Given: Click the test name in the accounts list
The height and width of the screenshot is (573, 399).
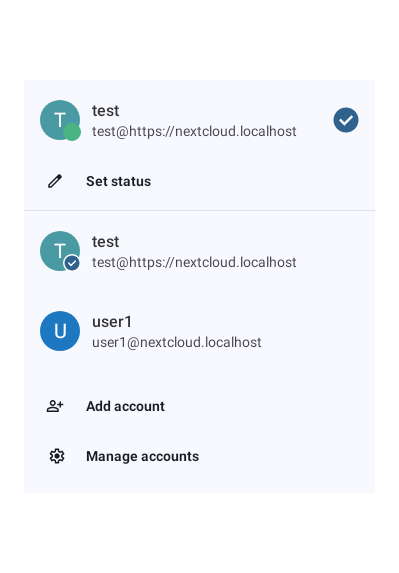Looking at the screenshot, I should pos(106,242).
